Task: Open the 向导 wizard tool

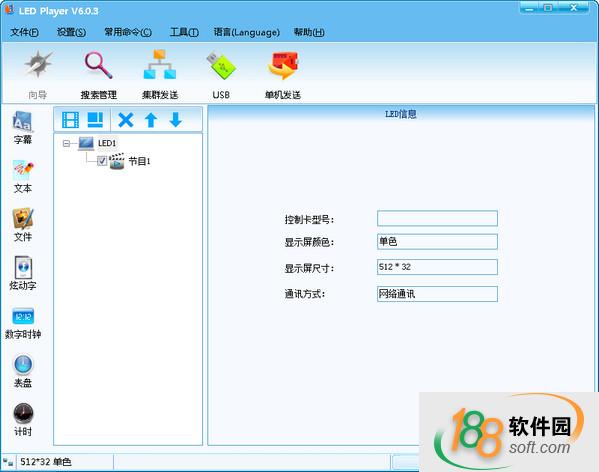Action: (37, 74)
